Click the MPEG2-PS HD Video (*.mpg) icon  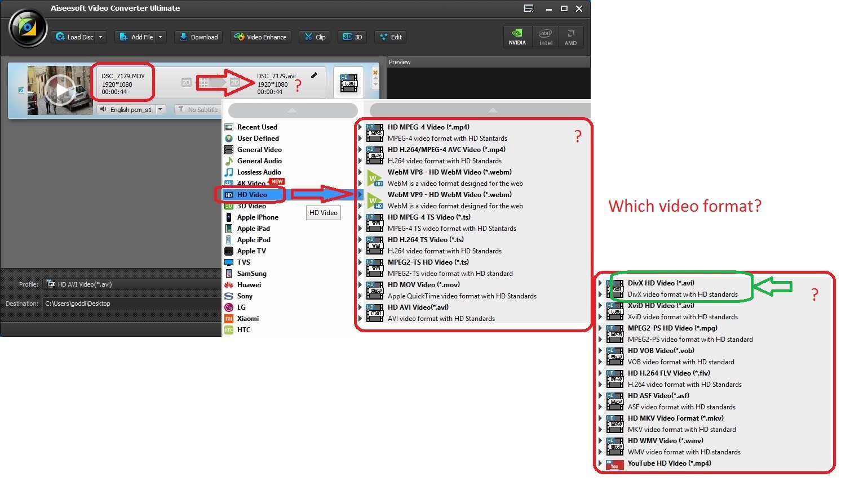click(615, 334)
